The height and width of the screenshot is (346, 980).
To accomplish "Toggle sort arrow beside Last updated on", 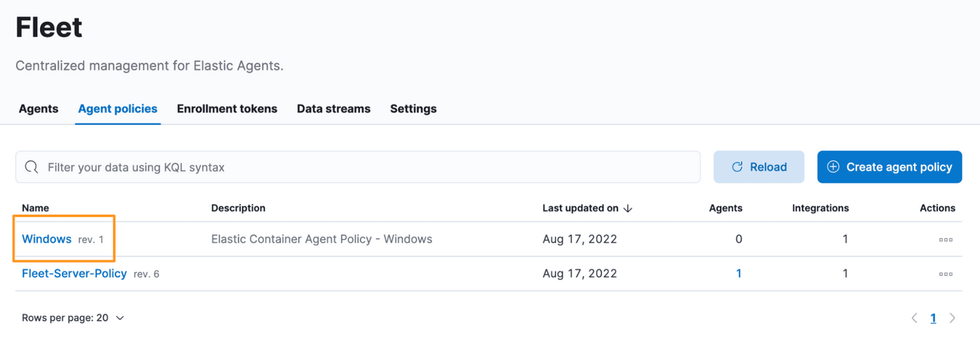I will (x=627, y=209).
